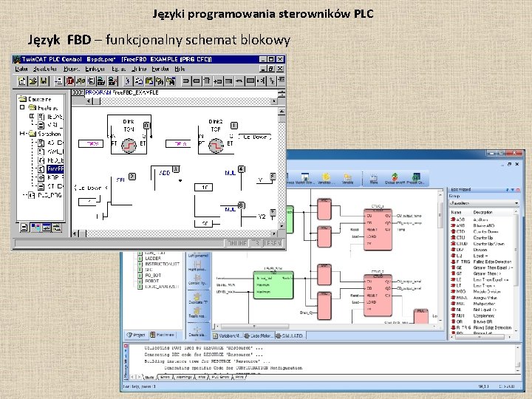
Task: Select the Warnings tab in the message window
Action: pos(184,377)
